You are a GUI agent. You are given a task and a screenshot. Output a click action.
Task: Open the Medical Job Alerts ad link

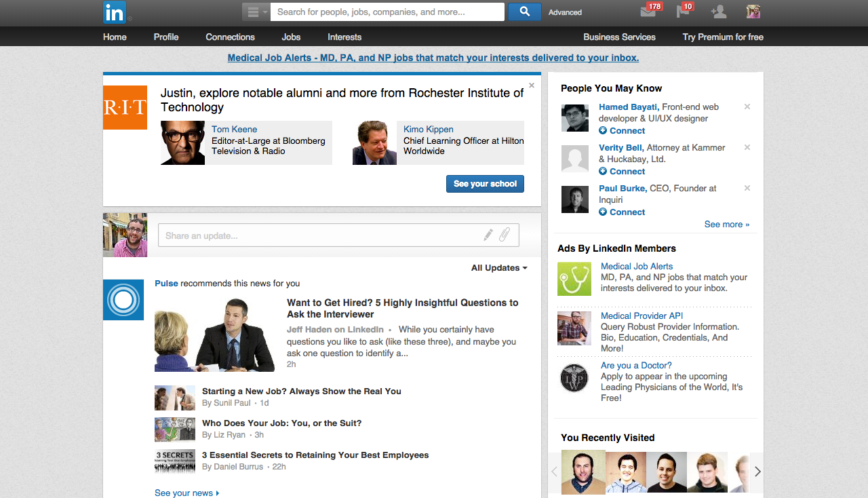click(637, 266)
